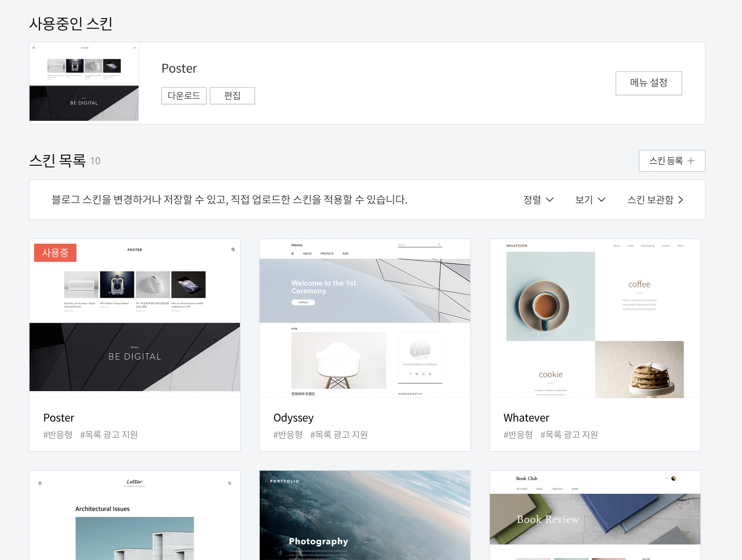The height and width of the screenshot is (560, 742).
Task: Click #목록 광고 지원 tag under Whatever
Action: [569, 435]
